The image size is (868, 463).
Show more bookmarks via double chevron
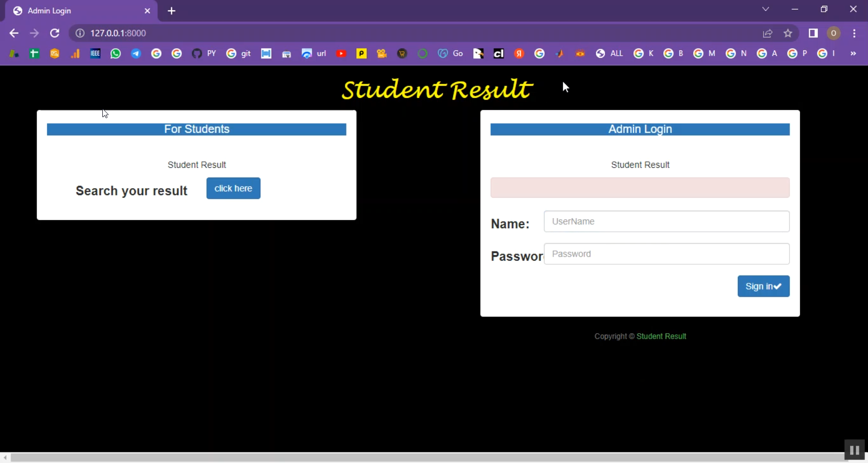pos(853,54)
